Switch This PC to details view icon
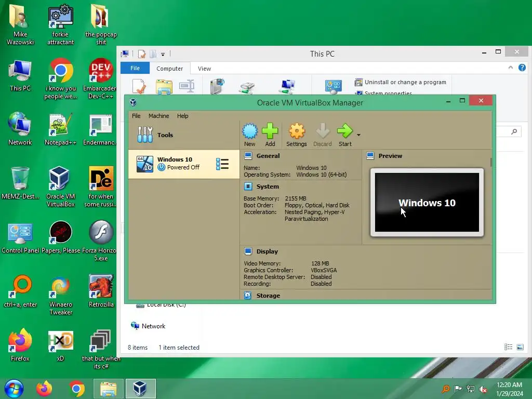The height and width of the screenshot is (399, 532). point(508,347)
